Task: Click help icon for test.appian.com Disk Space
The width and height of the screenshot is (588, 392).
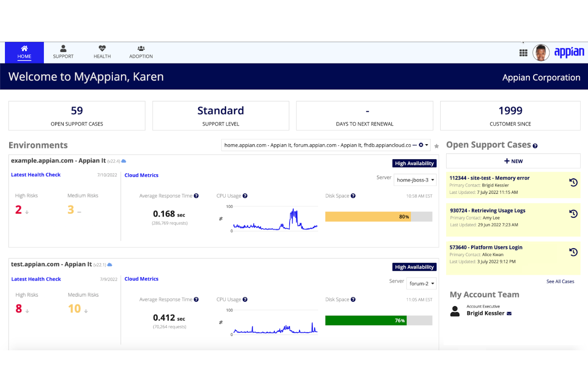Action: (x=353, y=299)
